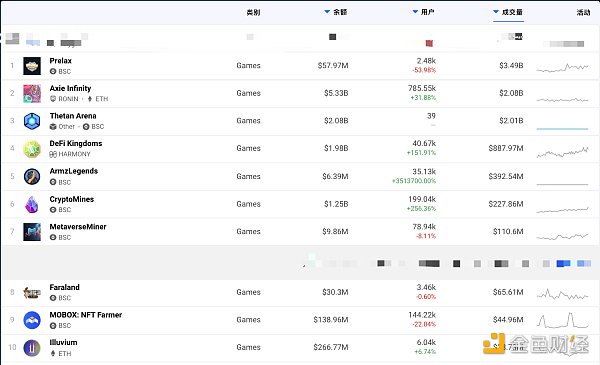Open the DeFi Kingdoms dapp link
The image size is (600, 365).
click(76, 143)
